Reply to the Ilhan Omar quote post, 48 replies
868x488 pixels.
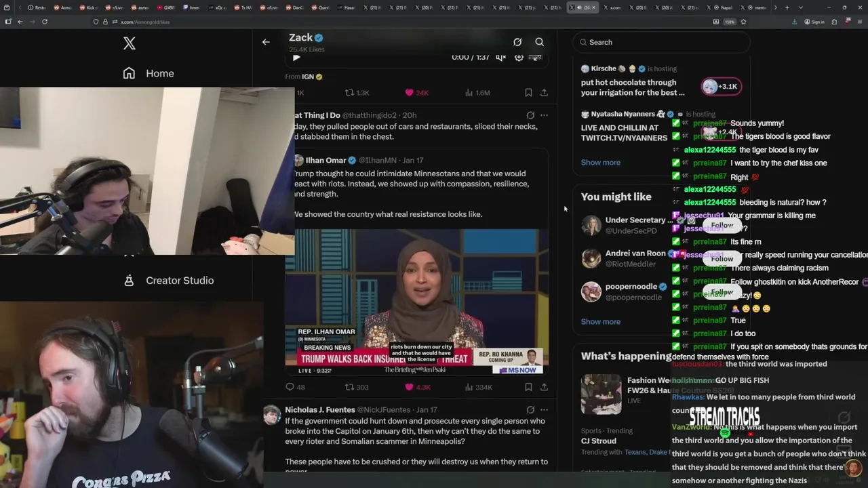click(x=295, y=388)
